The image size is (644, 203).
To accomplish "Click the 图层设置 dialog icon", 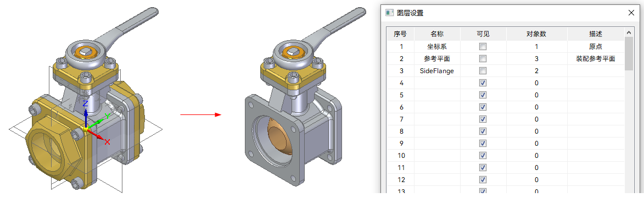I will pyautogui.click(x=389, y=13).
